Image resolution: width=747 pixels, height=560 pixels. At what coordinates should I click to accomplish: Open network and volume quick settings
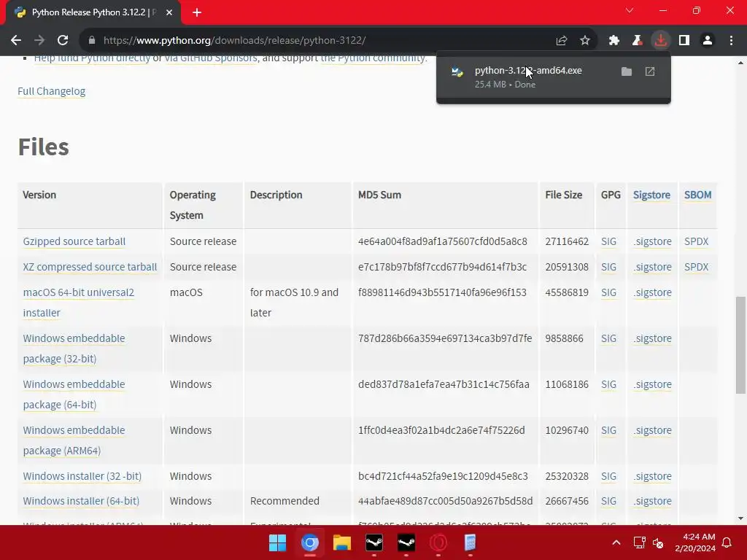tap(649, 542)
